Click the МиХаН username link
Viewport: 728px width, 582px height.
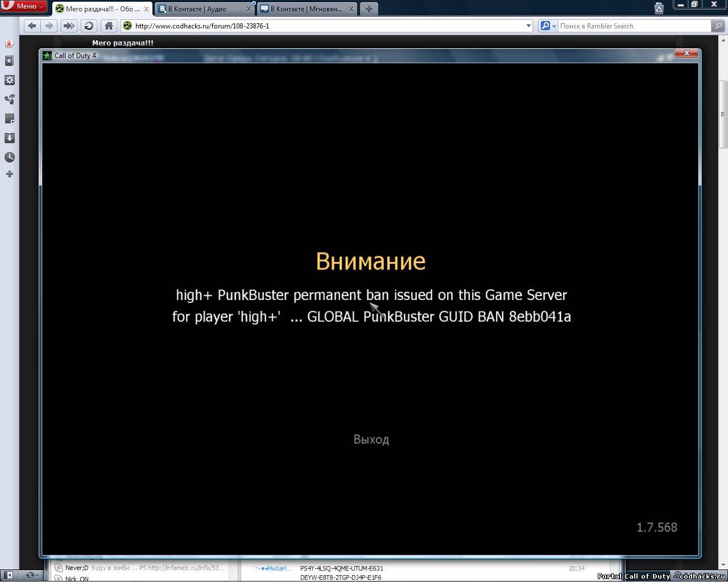(272, 568)
